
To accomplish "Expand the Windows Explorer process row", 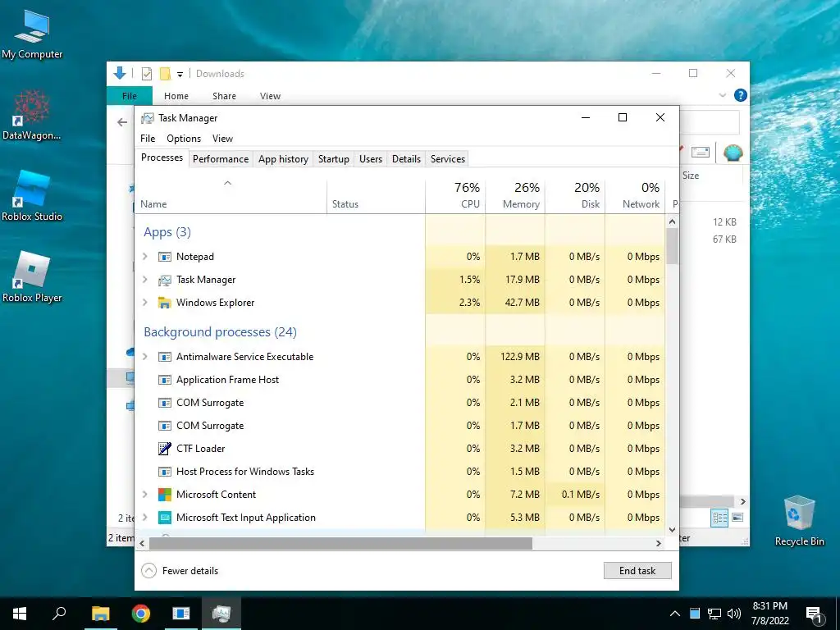I will [x=144, y=303].
